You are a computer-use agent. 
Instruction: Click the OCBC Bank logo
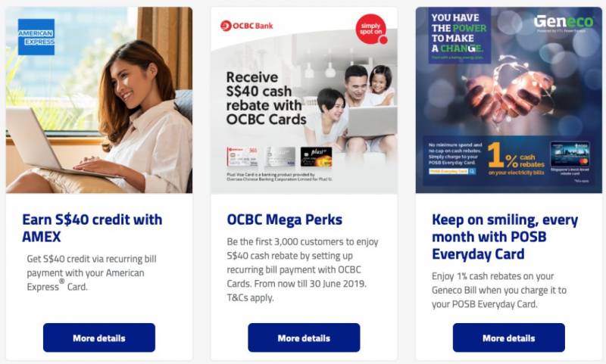[x=247, y=26]
